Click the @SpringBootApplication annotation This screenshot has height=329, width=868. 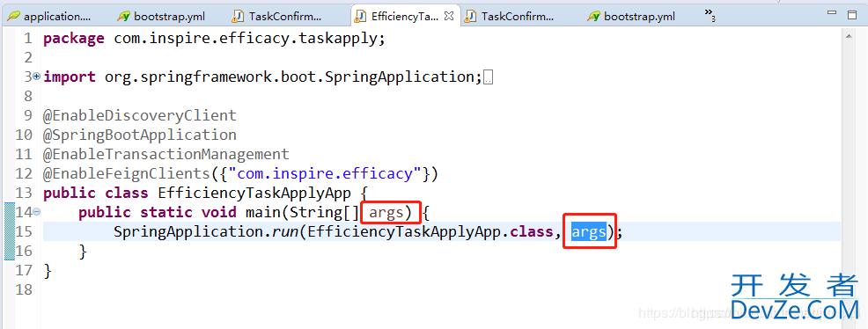click(140, 135)
